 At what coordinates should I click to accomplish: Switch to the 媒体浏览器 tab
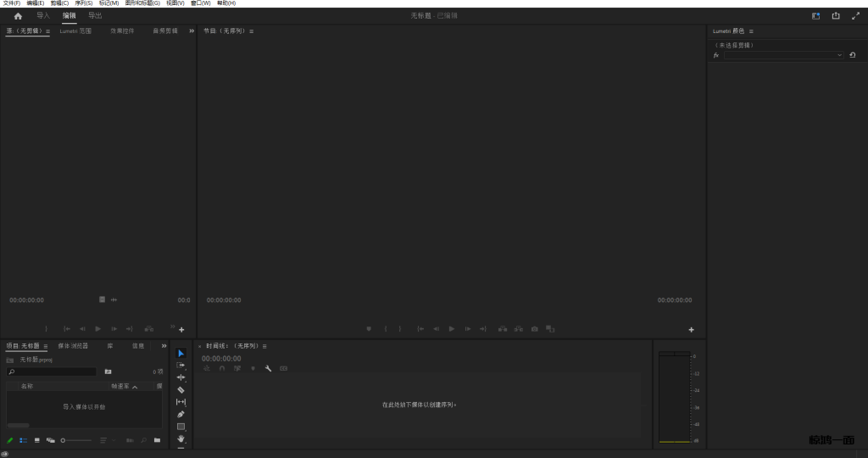coord(73,346)
